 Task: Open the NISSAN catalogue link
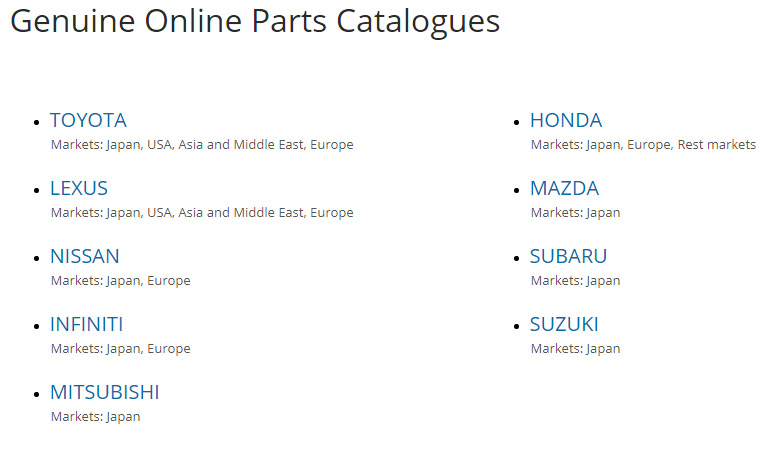[x=85, y=257]
